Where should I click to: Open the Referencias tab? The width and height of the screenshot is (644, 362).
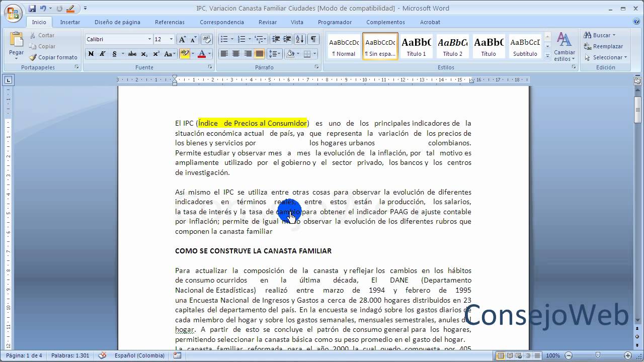(170, 22)
